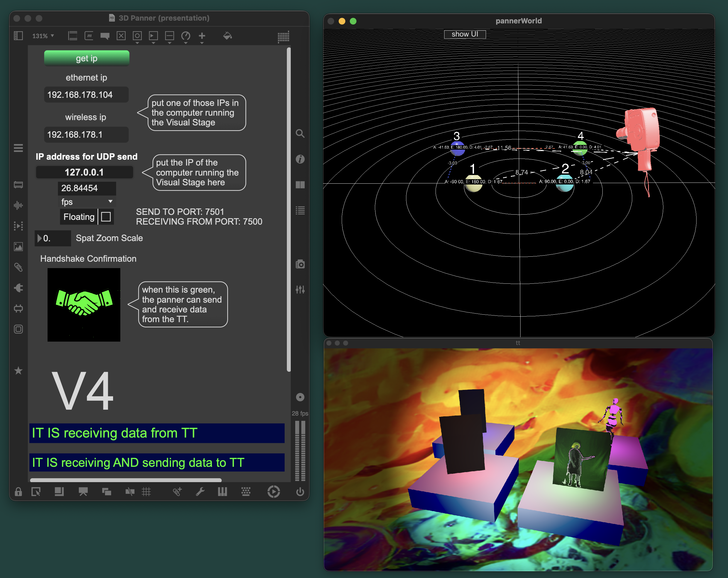Open the 131% zoom level dropdown
Image resolution: width=728 pixels, height=578 pixels.
pyautogui.click(x=43, y=36)
